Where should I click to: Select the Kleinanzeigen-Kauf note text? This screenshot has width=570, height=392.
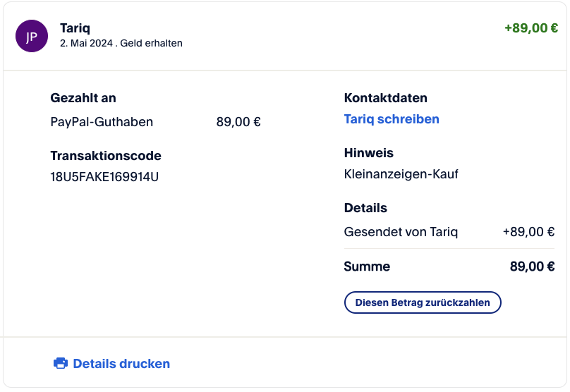[401, 174]
